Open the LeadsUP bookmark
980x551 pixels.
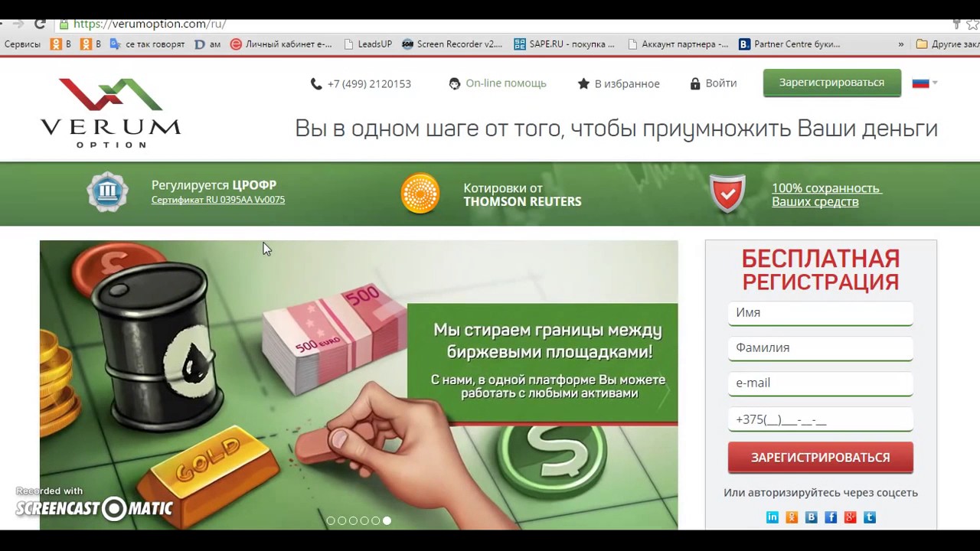tap(368, 44)
